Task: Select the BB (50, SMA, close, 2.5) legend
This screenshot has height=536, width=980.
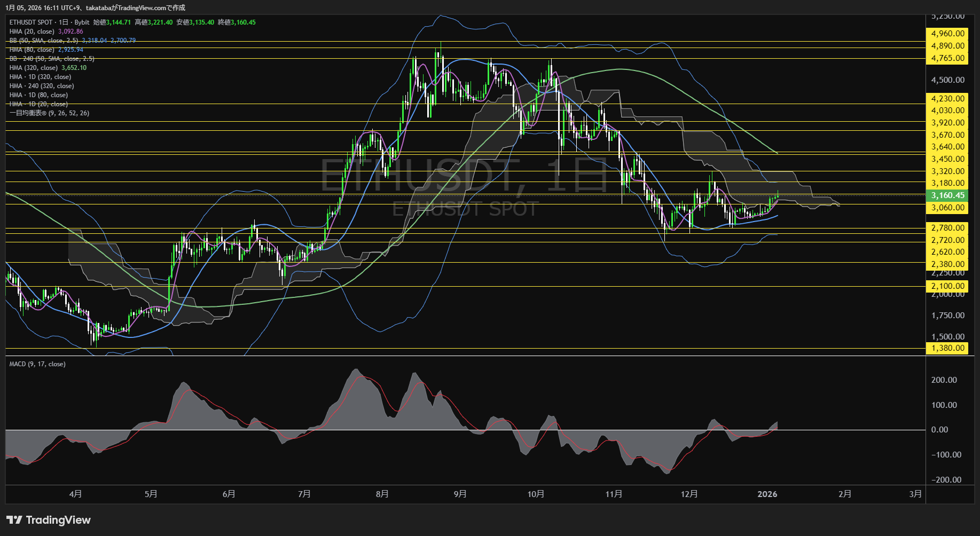Action: [44, 41]
